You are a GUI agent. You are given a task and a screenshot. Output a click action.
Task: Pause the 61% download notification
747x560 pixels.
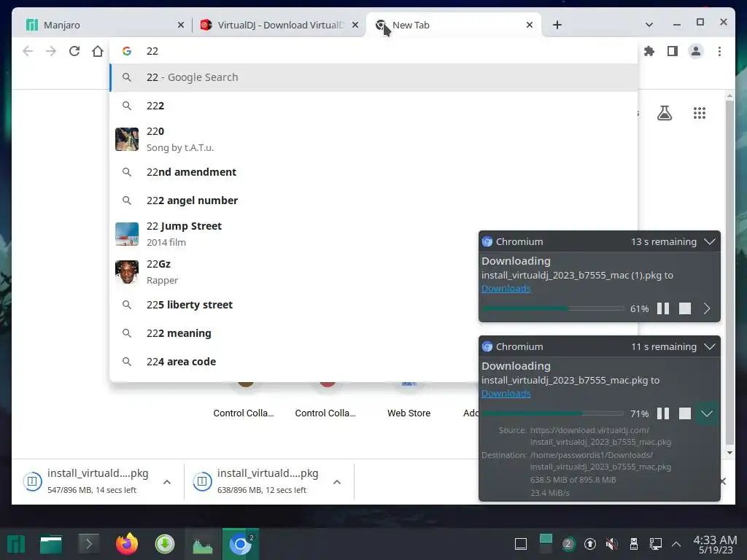pos(662,308)
